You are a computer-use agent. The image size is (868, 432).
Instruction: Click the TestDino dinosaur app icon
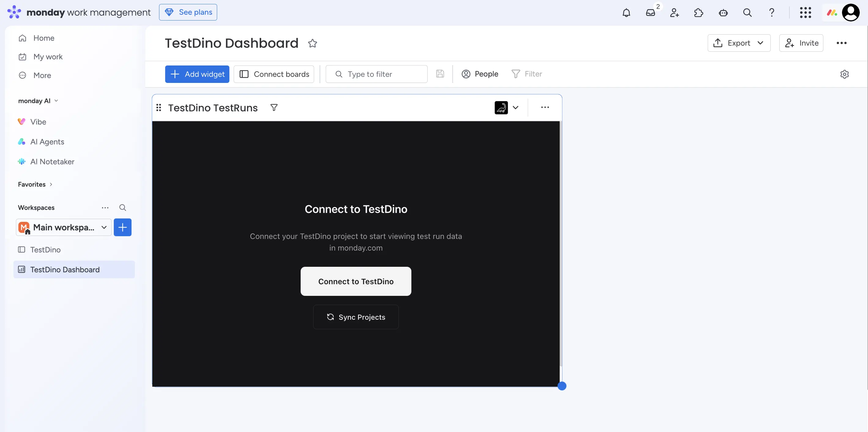coord(501,107)
